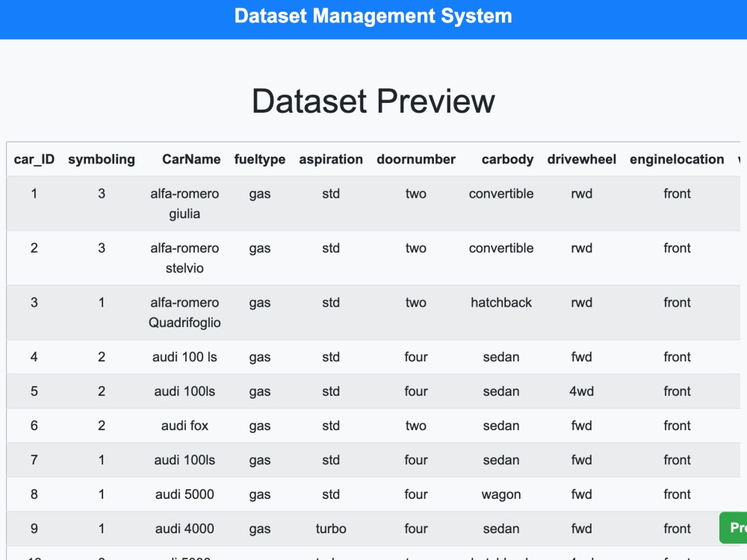Click 'convertible' in the alfa-romero giulia row
Viewport: 747px width, 560px height.
tap(501, 194)
